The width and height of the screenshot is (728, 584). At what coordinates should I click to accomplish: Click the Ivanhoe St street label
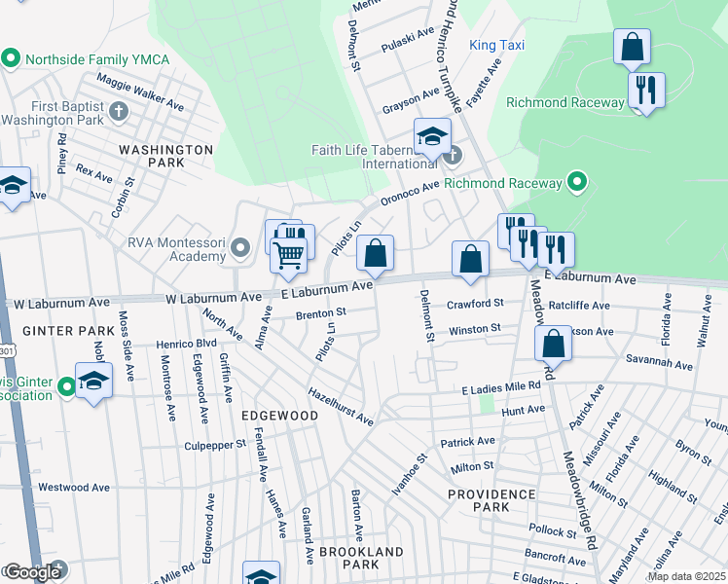click(409, 474)
